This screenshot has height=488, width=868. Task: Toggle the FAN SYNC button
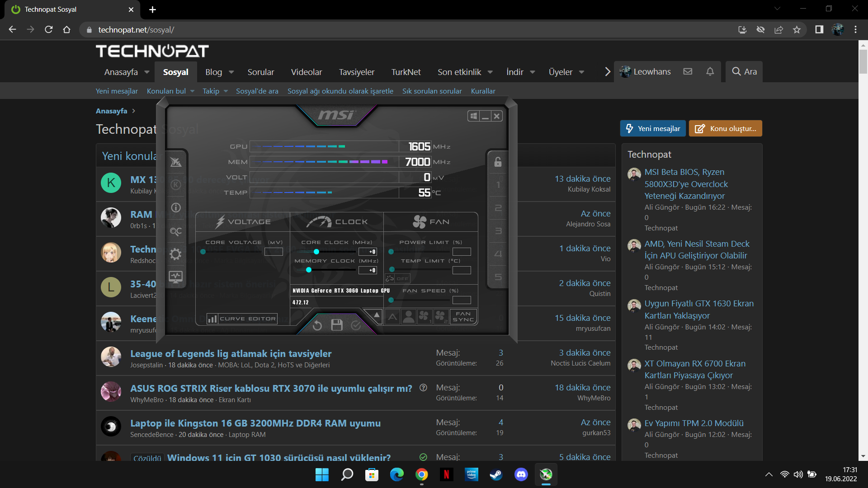coord(464,317)
